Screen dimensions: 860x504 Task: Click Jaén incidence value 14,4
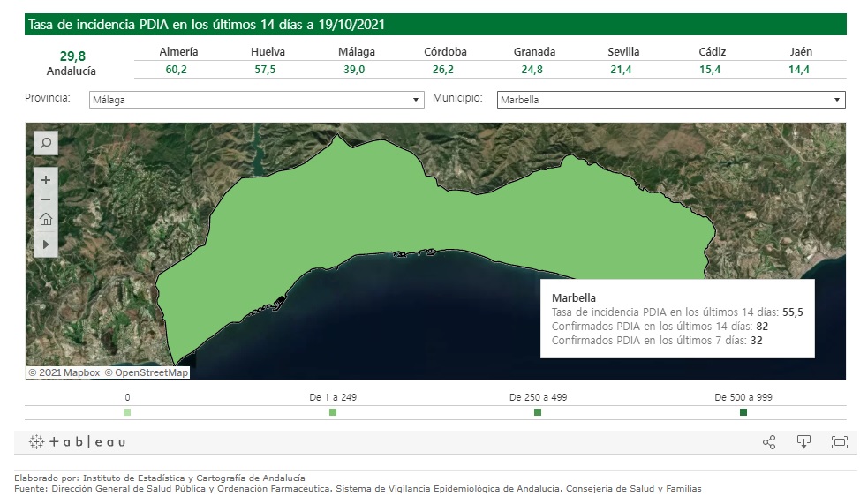tap(798, 70)
